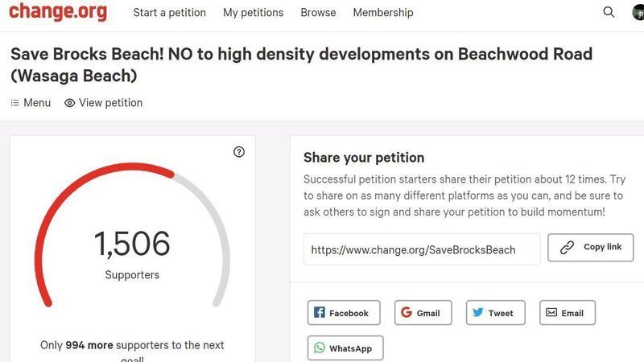Click the 1,506 supporters count
644x362 pixels.
click(x=132, y=245)
